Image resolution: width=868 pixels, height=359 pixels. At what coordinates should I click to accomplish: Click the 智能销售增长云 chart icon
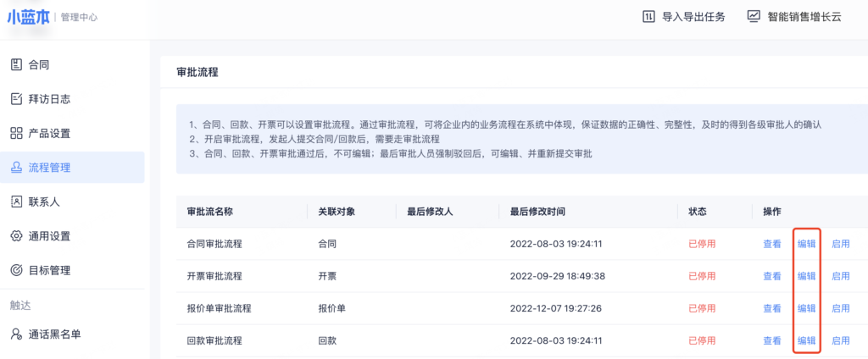pos(754,16)
